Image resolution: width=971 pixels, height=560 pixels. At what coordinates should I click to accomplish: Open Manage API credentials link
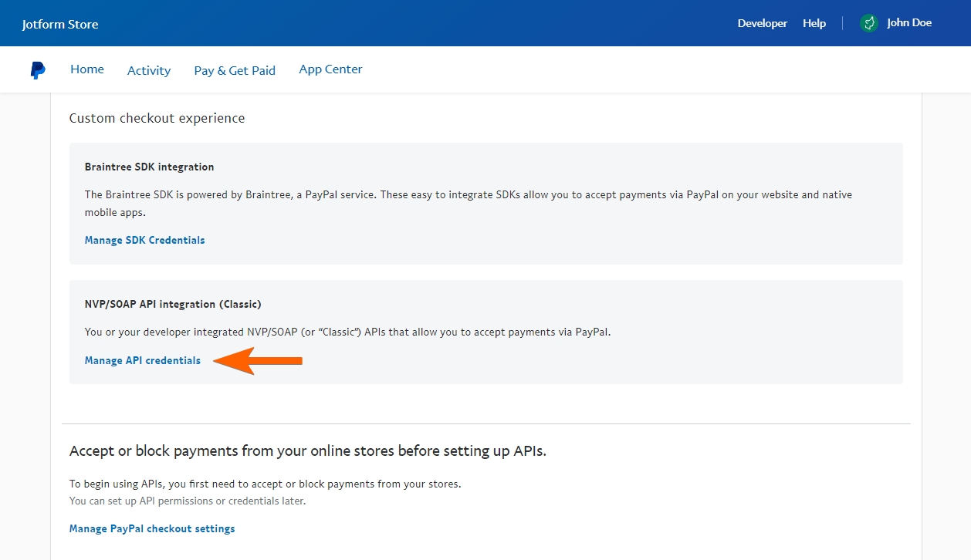point(143,360)
